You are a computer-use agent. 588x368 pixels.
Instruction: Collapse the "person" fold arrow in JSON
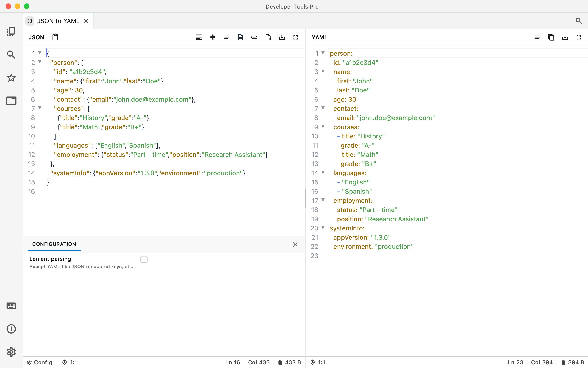tap(40, 62)
